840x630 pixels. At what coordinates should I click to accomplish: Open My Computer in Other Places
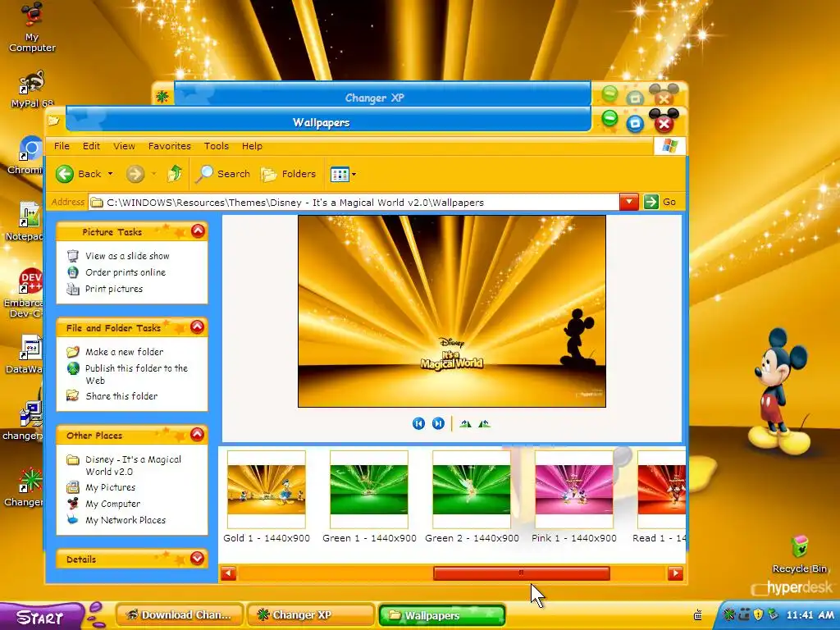point(113,504)
